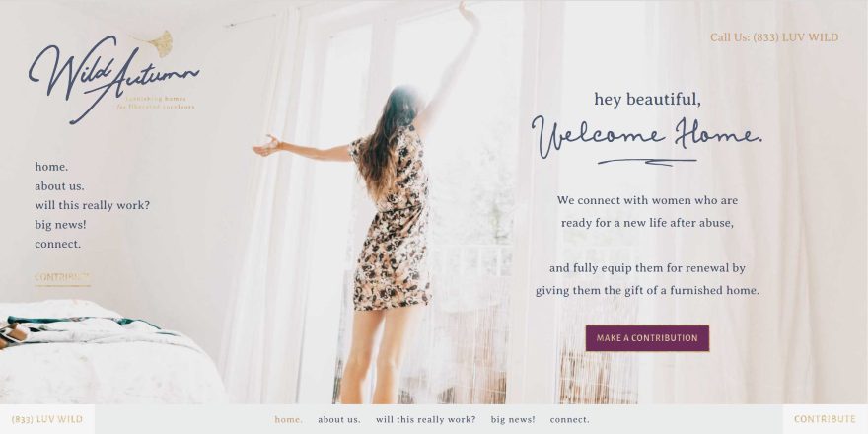Select 'will this really work?' sidebar link

pyautogui.click(x=93, y=205)
